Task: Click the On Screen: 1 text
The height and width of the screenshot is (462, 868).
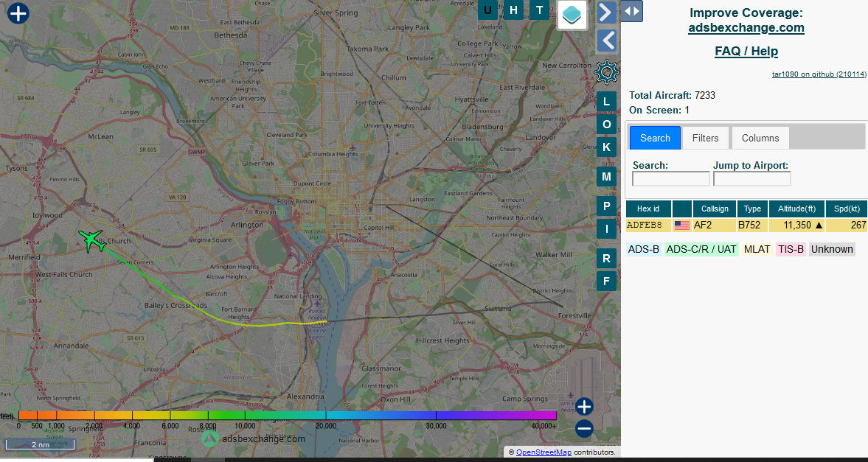Action: click(x=659, y=110)
